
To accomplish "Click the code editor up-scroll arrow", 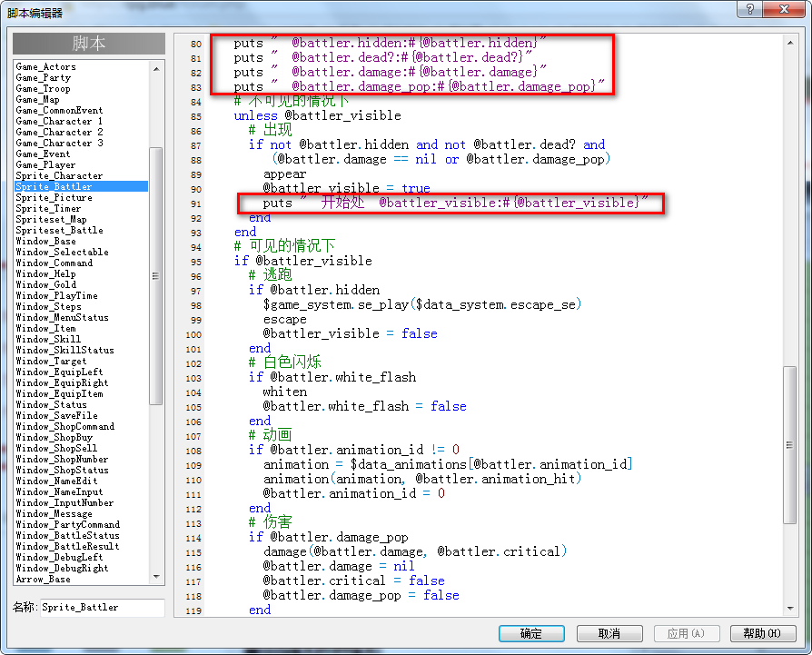I will tap(789, 43).
